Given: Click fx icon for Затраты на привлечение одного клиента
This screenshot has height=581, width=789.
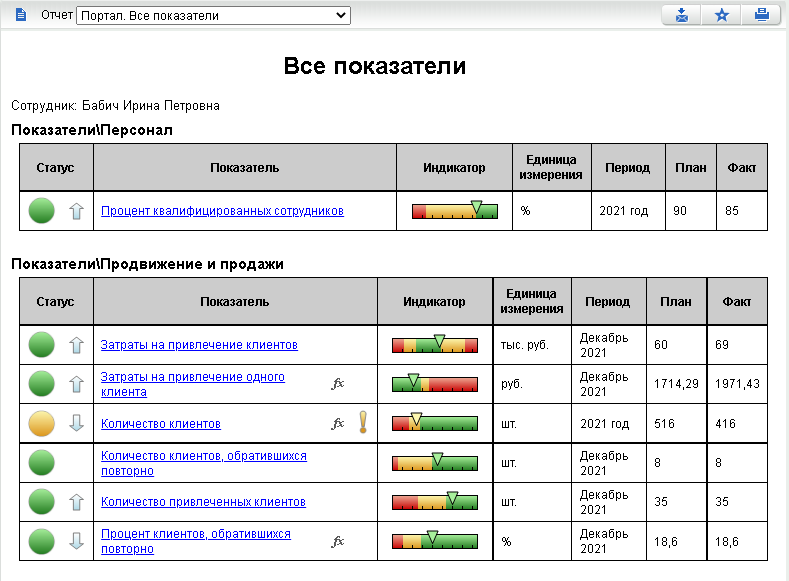Looking at the screenshot, I should [338, 383].
